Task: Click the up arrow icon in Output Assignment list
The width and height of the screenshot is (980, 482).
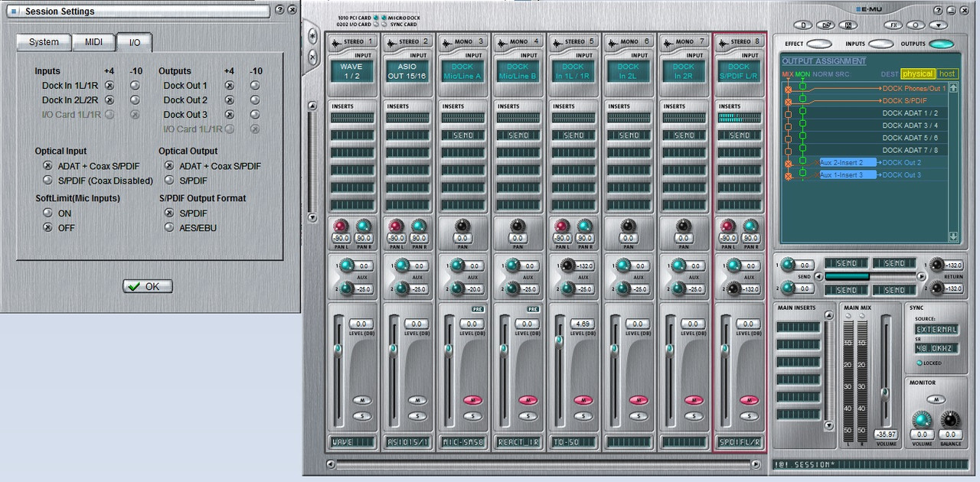Action: [953, 88]
